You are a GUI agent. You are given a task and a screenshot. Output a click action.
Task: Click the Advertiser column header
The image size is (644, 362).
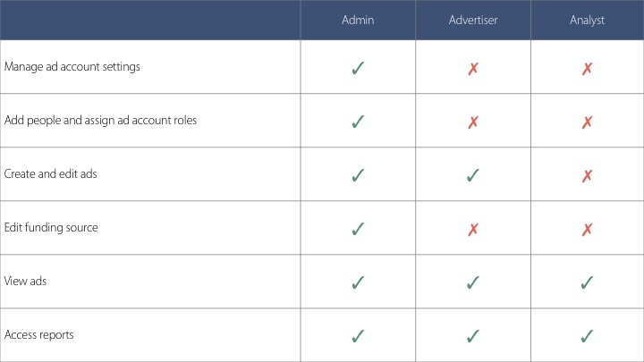tap(472, 21)
